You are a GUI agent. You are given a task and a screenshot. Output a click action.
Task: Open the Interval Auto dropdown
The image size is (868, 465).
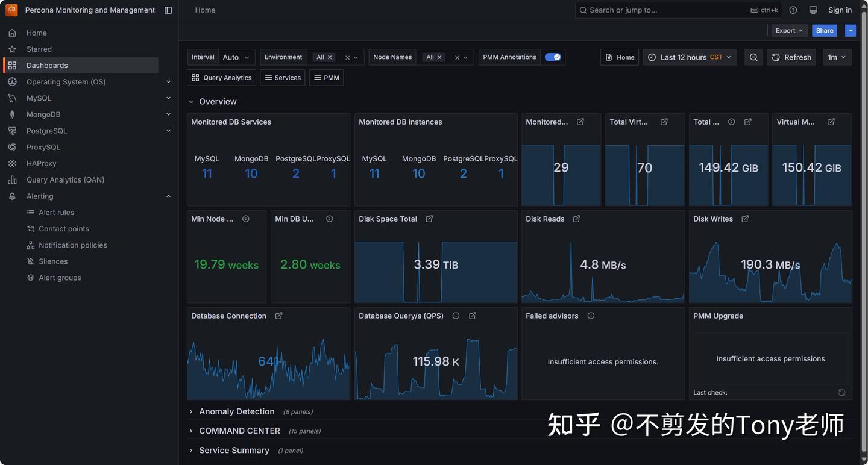[236, 57]
